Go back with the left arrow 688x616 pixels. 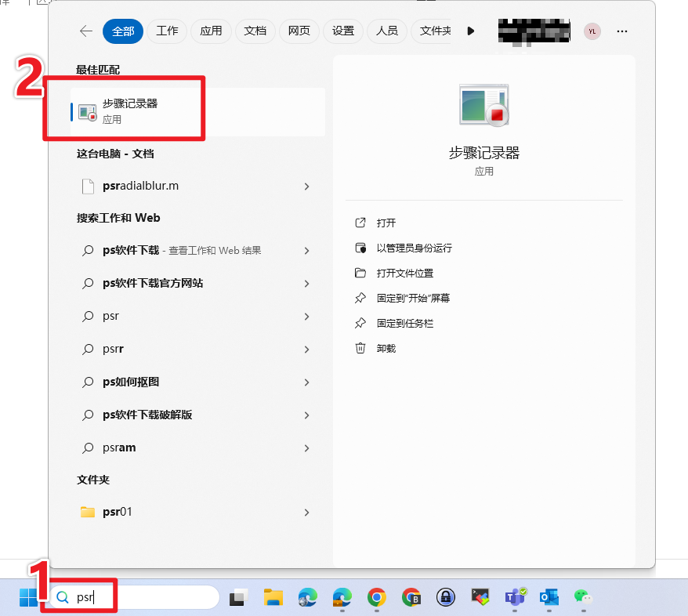(86, 31)
